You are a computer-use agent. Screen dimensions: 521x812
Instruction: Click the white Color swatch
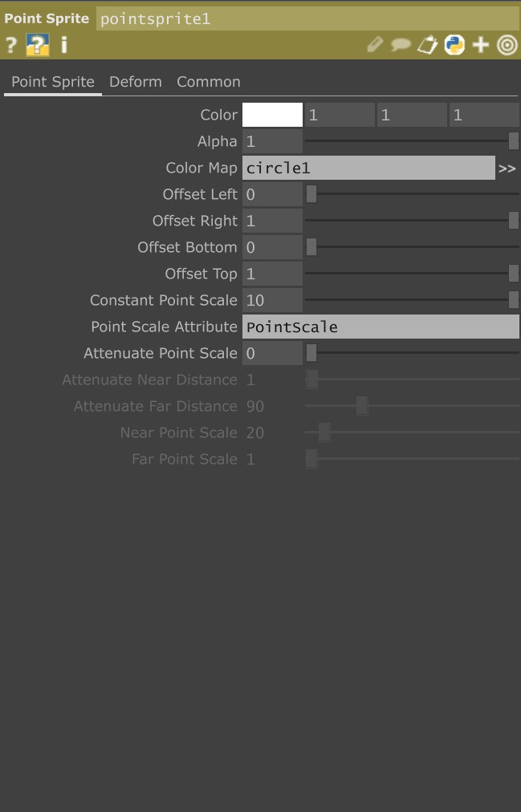[x=272, y=115]
